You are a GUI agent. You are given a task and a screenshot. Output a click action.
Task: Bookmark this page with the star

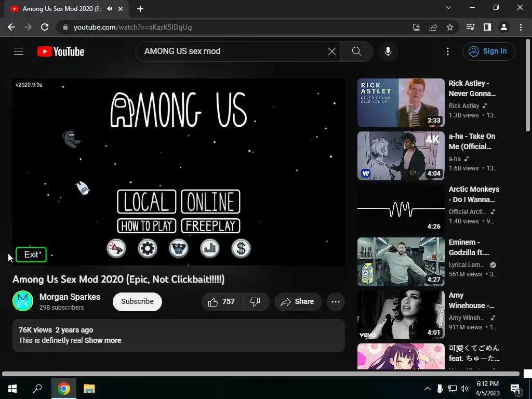coord(450,27)
